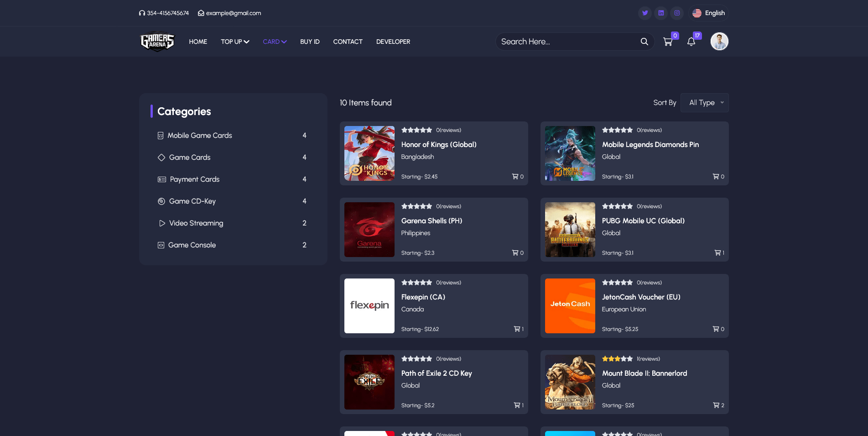
Task: Expand the All Type sort dropdown
Action: tap(704, 103)
